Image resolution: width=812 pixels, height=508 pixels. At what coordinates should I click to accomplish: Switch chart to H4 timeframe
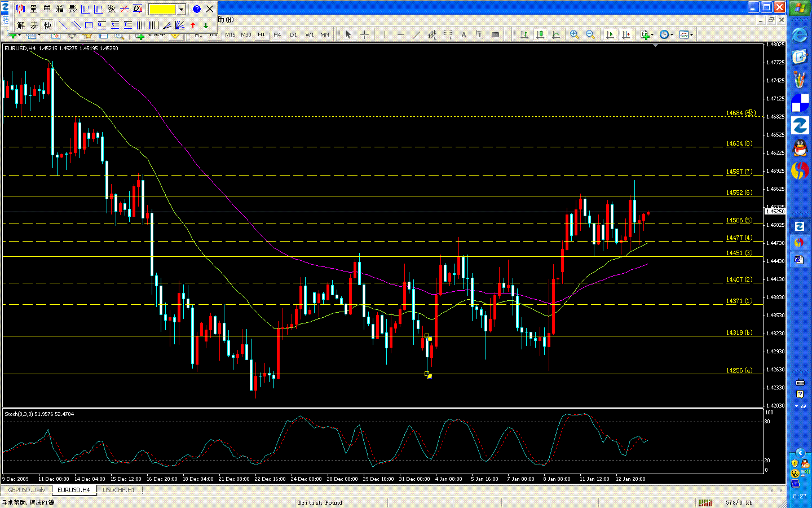pyautogui.click(x=277, y=35)
